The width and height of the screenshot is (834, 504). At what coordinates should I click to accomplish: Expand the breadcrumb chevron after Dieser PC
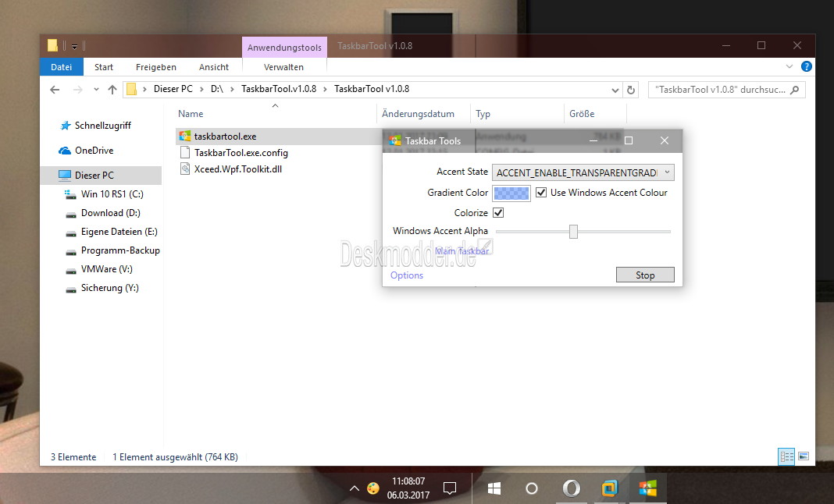coord(201,89)
